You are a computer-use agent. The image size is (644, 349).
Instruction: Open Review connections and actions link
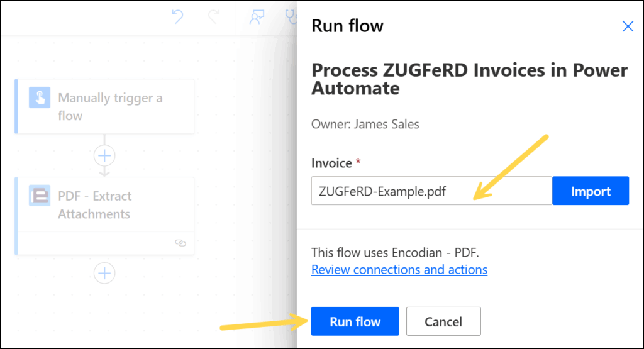(399, 269)
